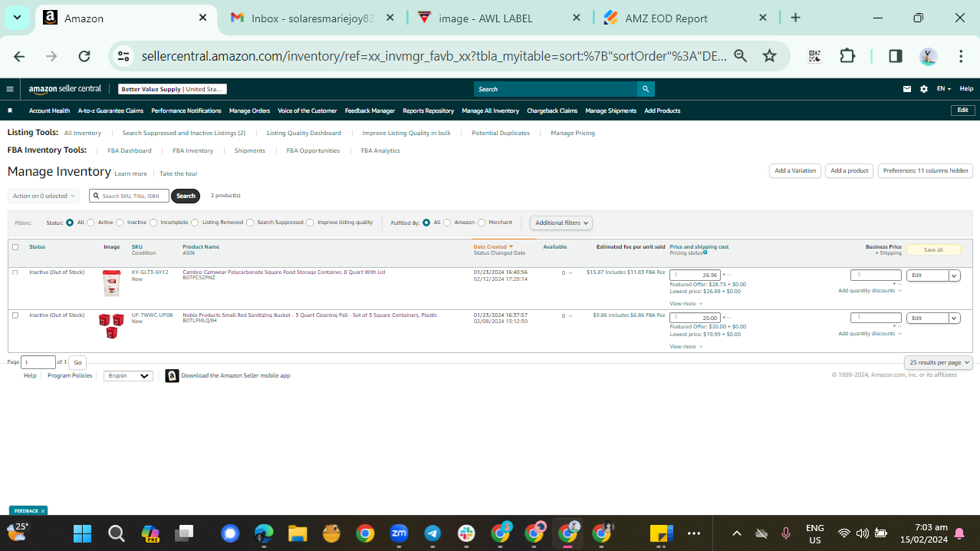This screenshot has width=980, height=551.
Task: Select Fulfilled By Merchant radio
Action: pos(482,223)
